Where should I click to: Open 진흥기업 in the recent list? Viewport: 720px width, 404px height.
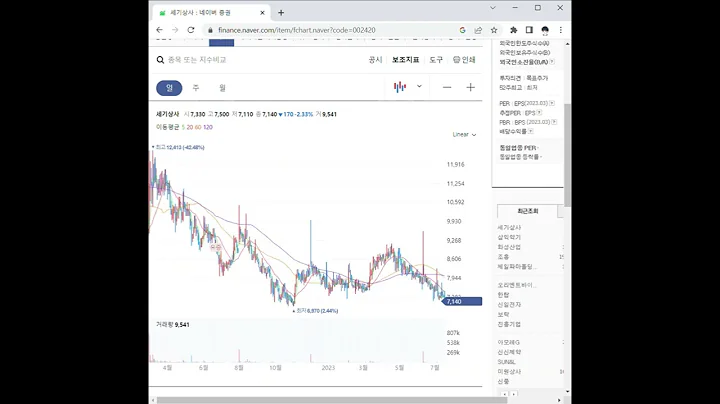(509, 324)
